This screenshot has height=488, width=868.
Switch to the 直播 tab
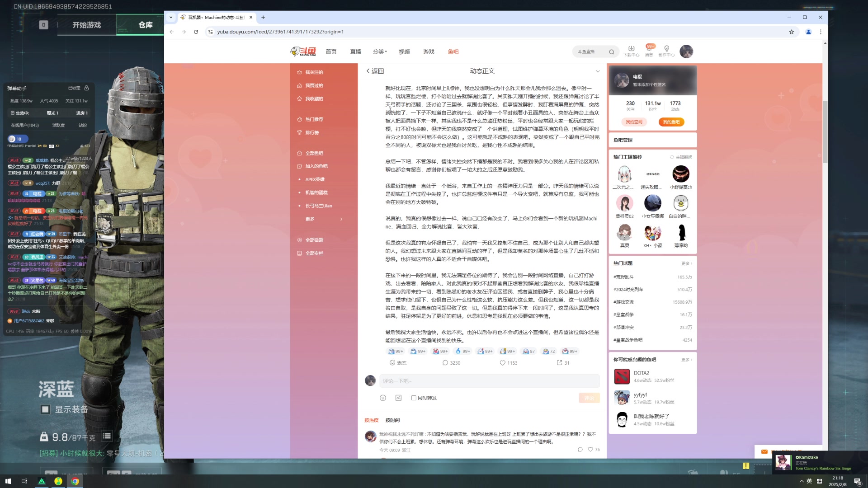click(355, 52)
